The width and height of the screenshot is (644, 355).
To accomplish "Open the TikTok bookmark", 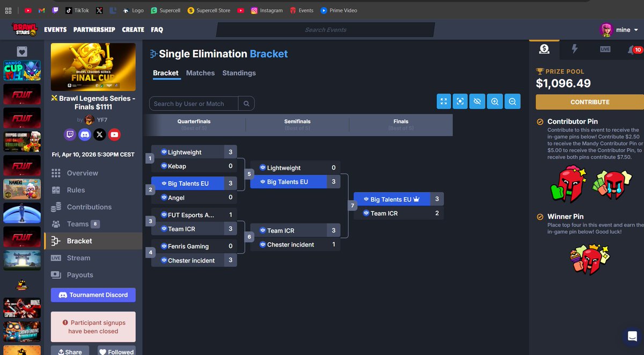I will pyautogui.click(x=77, y=10).
